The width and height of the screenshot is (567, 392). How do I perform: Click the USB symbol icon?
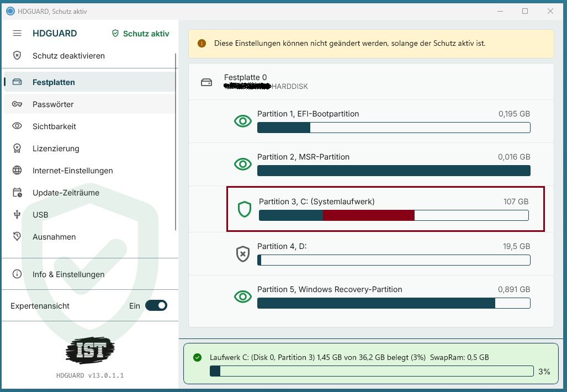click(17, 214)
